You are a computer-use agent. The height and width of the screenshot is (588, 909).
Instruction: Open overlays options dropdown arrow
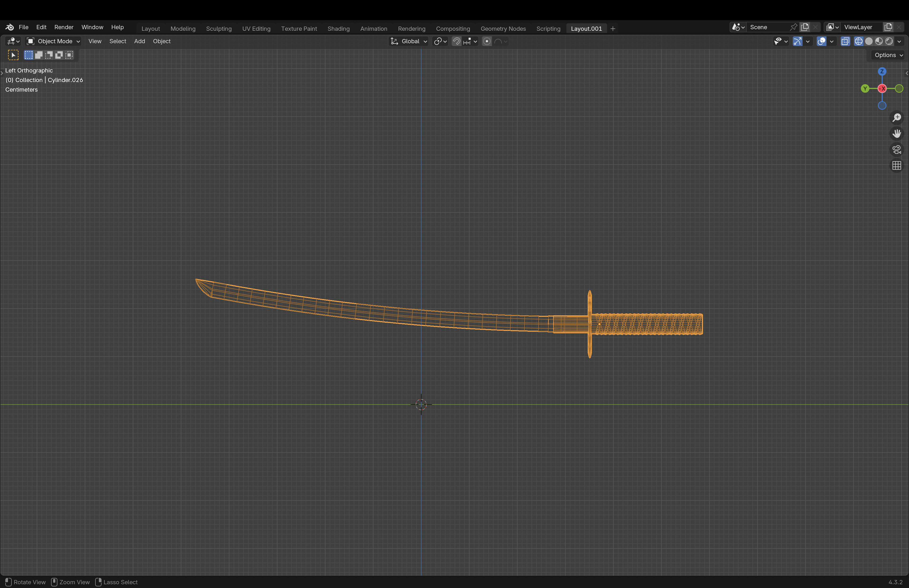[x=831, y=41]
